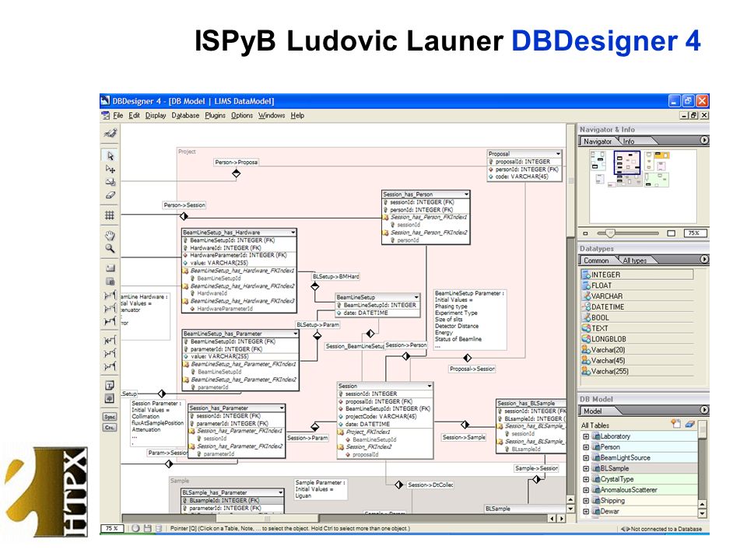Viewport: 747px width, 560px height.
Task: Select the LONGBLOB datatype
Action: 637,339
